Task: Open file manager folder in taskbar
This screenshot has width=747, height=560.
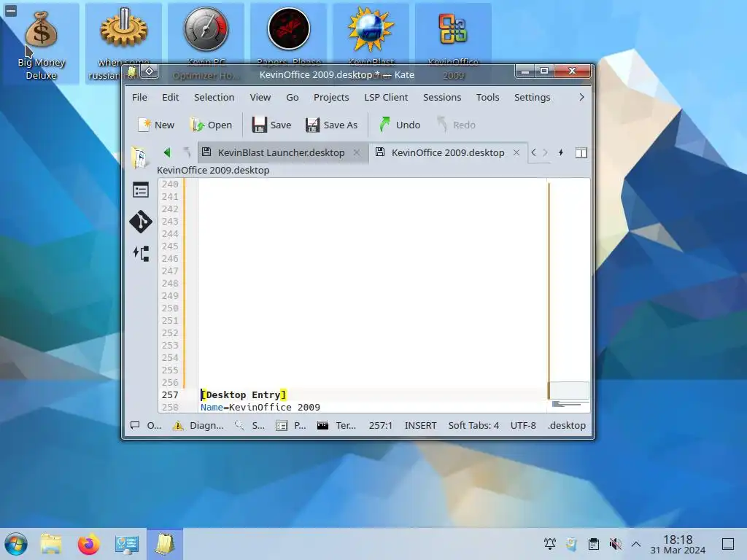Action: [x=51, y=544]
